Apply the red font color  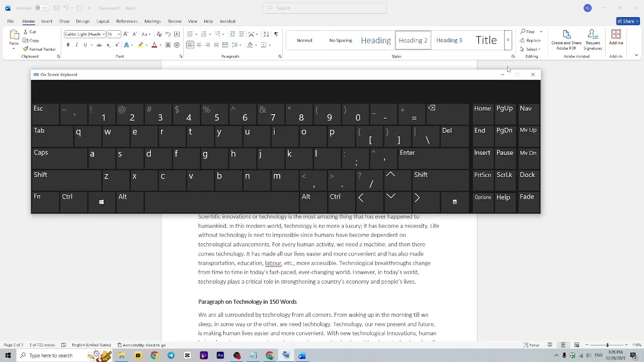[x=155, y=45]
